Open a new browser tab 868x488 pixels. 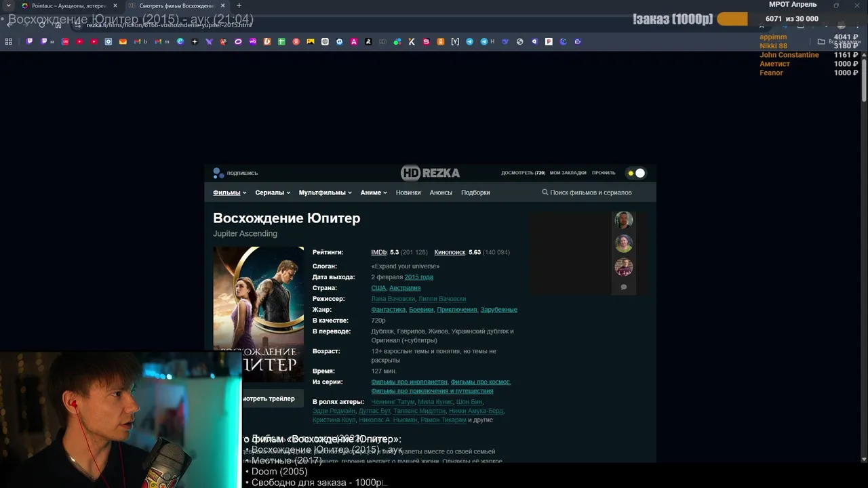tap(239, 5)
